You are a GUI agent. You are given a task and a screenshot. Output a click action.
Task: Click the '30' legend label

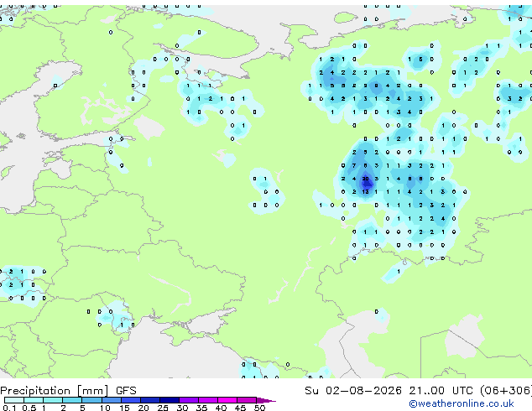tap(182, 408)
